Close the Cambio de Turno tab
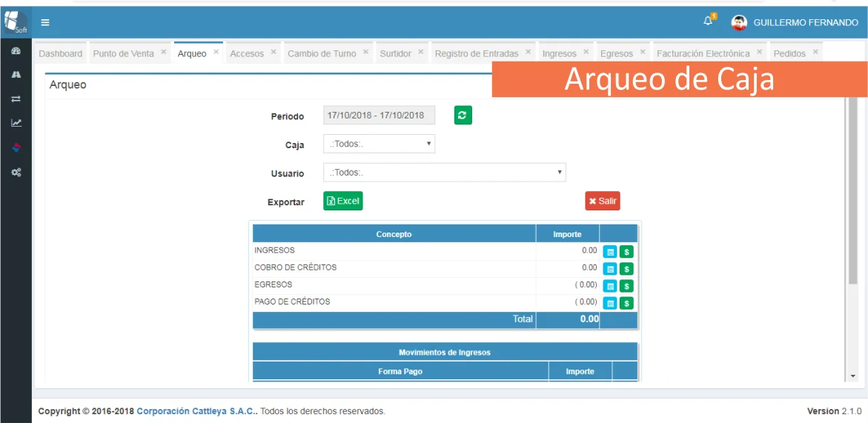 click(x=366, y=53)
